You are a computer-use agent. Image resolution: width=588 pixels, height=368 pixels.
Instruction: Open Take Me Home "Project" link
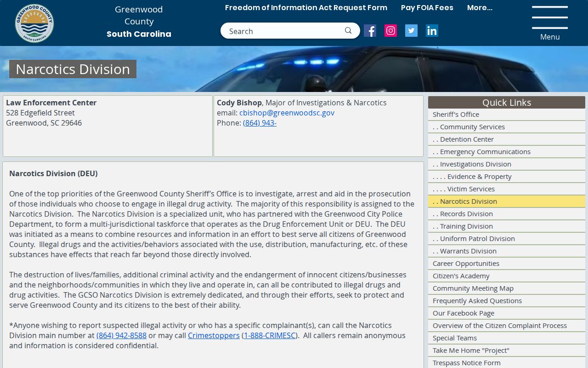tap(507, 351)
